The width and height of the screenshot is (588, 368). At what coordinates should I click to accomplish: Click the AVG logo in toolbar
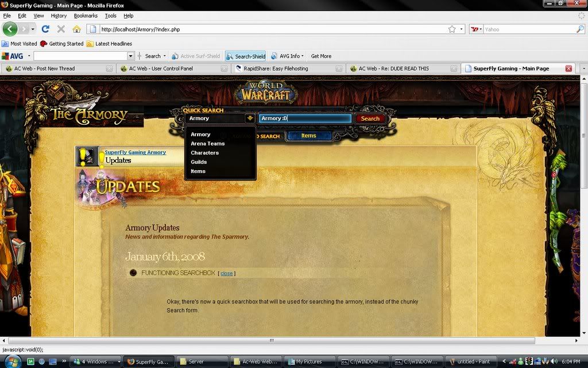click(x=13, y=56)
